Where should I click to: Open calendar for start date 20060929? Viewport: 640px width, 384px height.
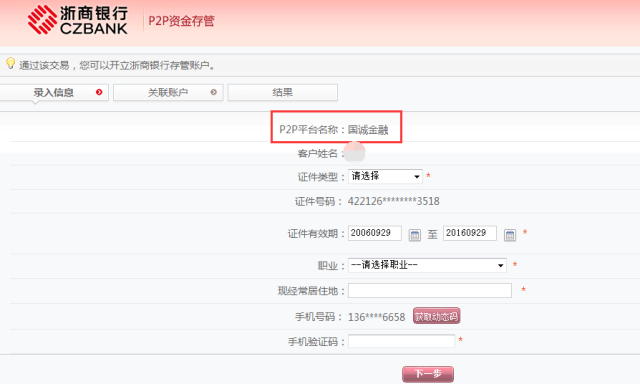point(415,235)
